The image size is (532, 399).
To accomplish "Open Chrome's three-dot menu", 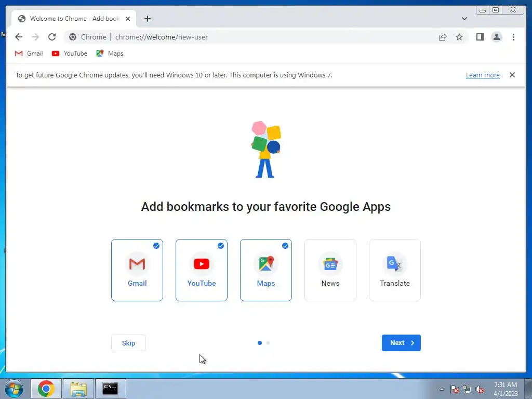I will click(513, 37).
